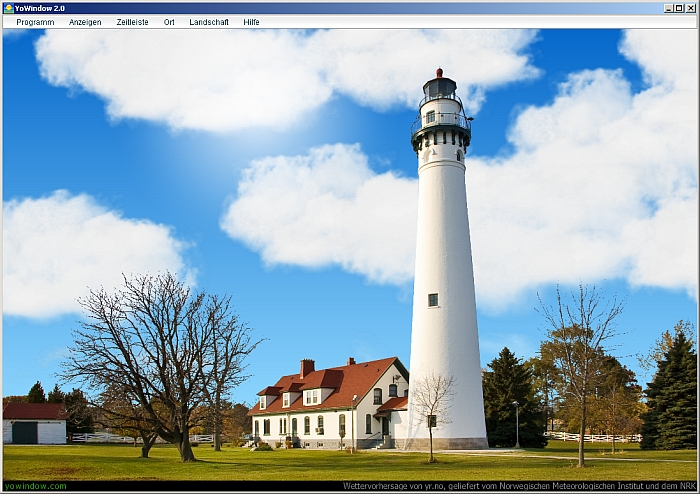The width and height of the screenshot is (700, 494).
Task: Click the YoWindow app icon in title bar
Action: (8, 8)
